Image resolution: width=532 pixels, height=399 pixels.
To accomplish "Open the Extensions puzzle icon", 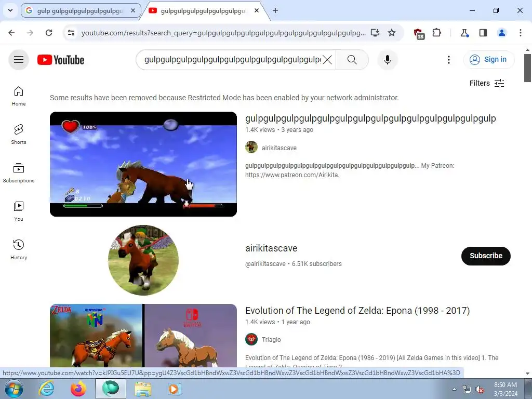I will [436, 33].
